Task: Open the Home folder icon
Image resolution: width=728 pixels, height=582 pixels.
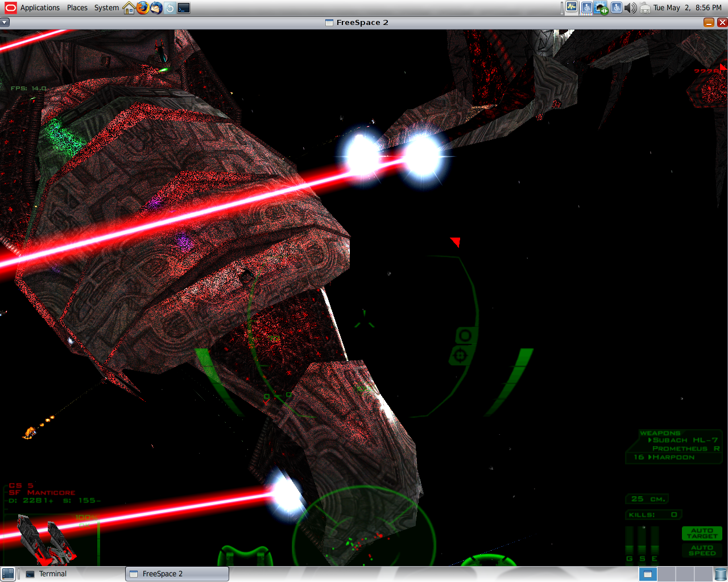Action: (x=129, y=8)
